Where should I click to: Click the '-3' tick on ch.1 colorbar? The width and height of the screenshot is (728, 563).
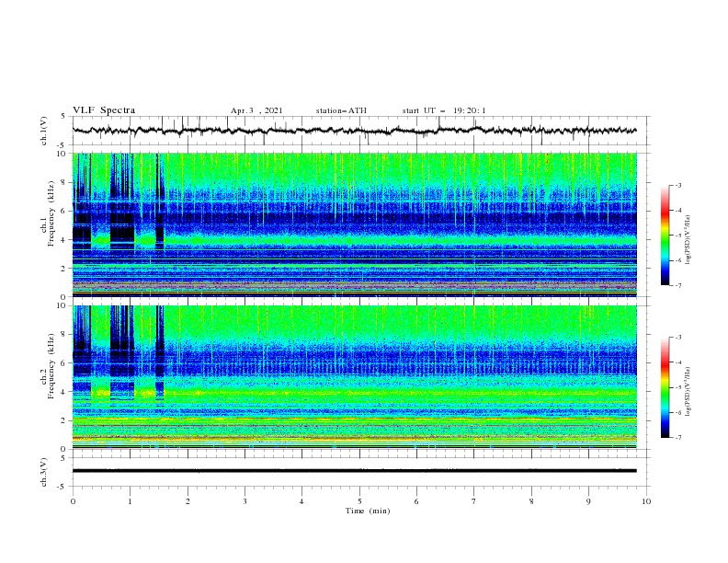677,185
